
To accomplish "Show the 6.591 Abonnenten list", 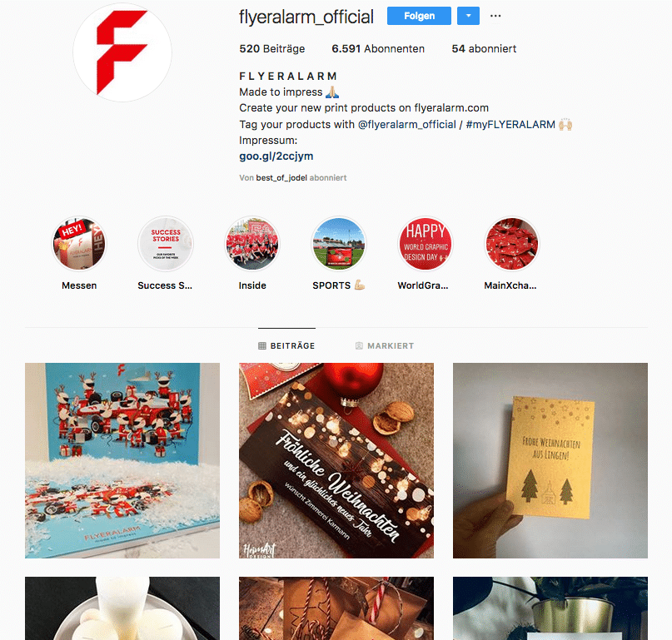I will coord(378,49).
